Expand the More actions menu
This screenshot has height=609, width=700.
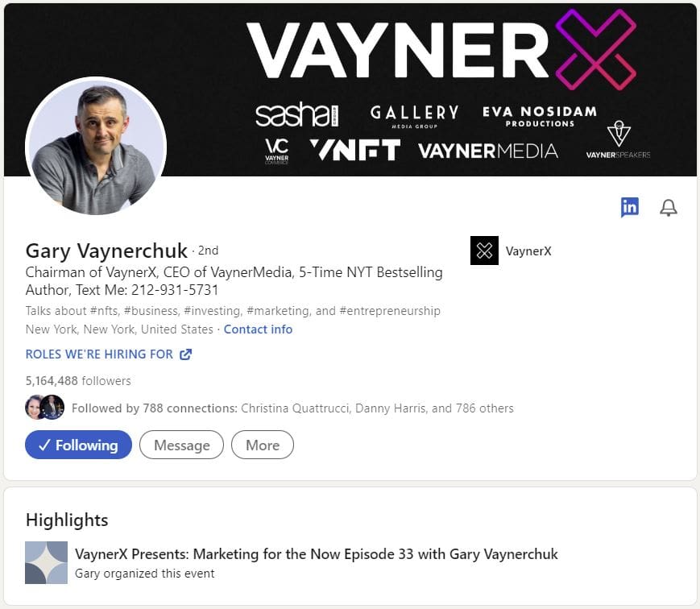tap(263, 445)
